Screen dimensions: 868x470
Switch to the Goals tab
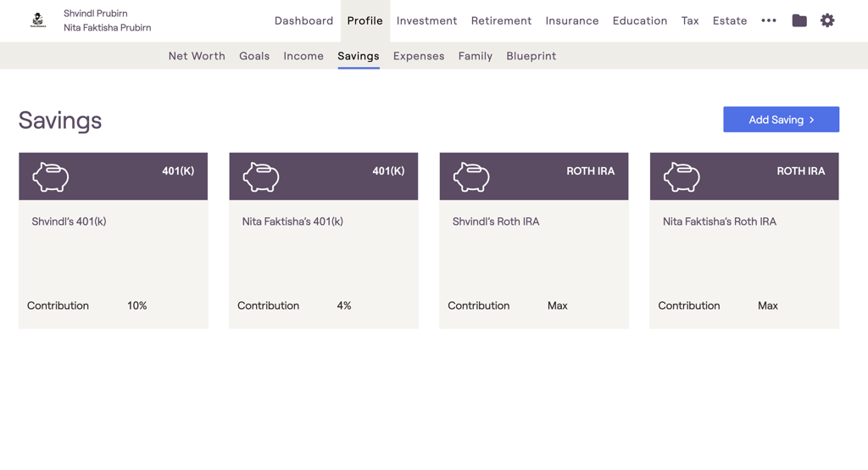(x=254, y=56)
